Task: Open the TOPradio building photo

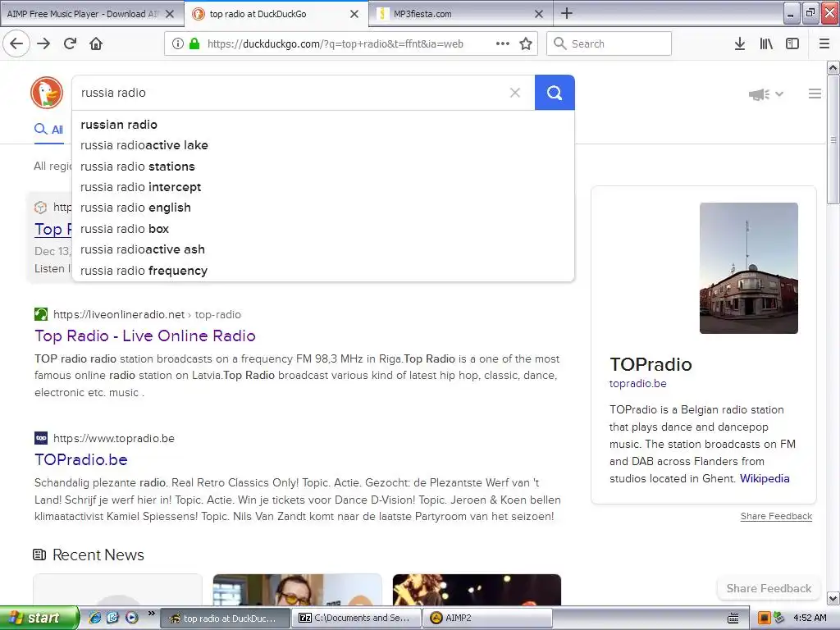Action: pos(748,268)
